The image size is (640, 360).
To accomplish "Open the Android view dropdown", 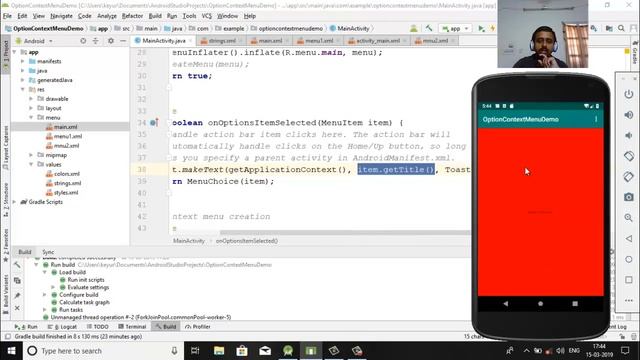I will pos(34,41).
